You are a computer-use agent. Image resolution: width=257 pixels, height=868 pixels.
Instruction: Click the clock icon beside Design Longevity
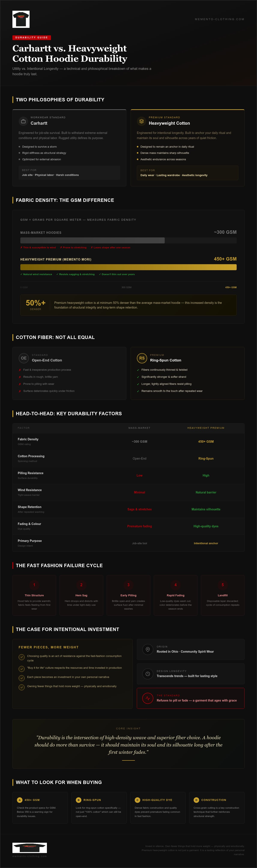(148, 674)
